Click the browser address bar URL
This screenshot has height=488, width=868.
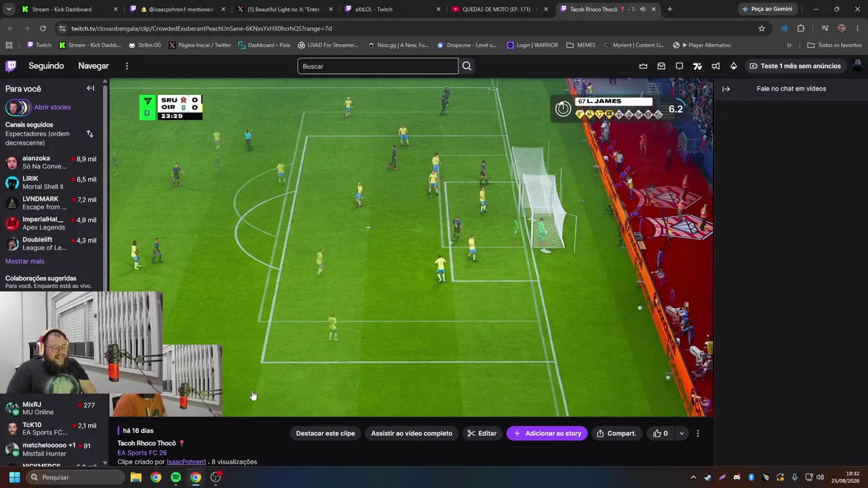coord(201,28)
